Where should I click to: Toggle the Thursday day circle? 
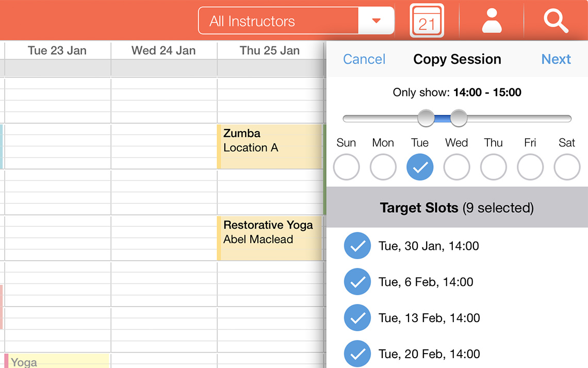(494, 167)
